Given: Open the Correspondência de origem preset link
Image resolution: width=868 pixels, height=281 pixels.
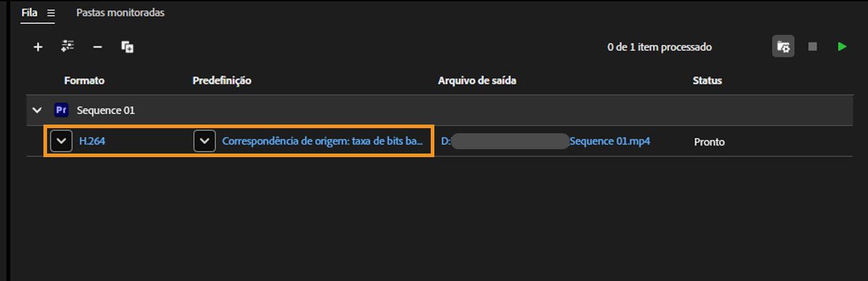Looking at the screenshot, I should [323, 141].
